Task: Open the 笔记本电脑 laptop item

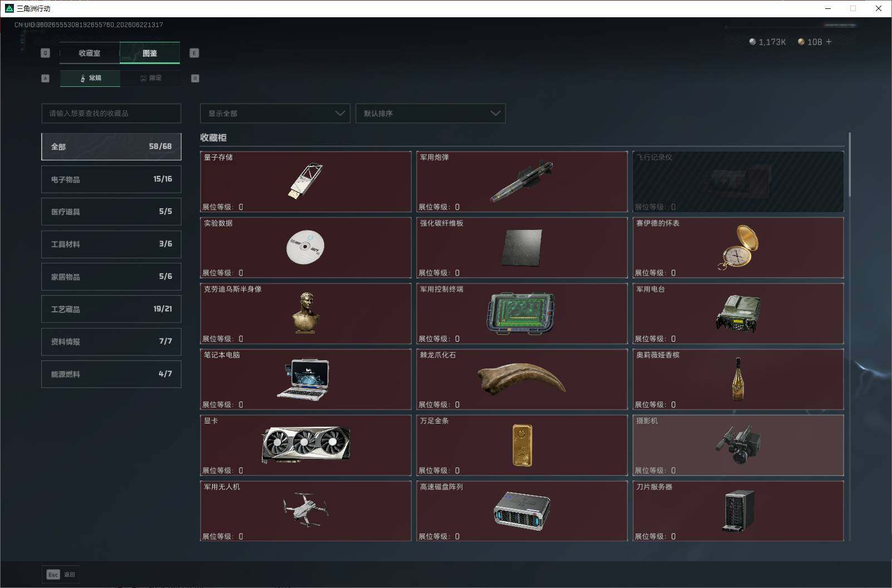Action: coord(306,379)
